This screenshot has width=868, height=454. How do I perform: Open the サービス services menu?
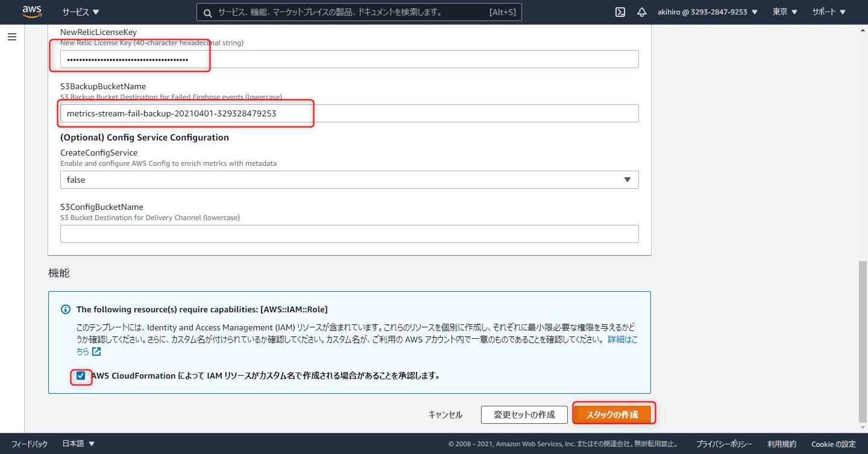(x=81, y=12)
